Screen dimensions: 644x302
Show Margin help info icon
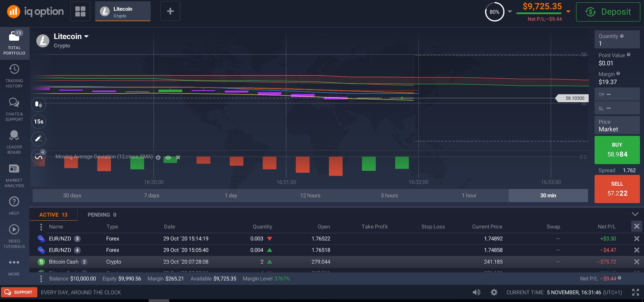(618, 74)
